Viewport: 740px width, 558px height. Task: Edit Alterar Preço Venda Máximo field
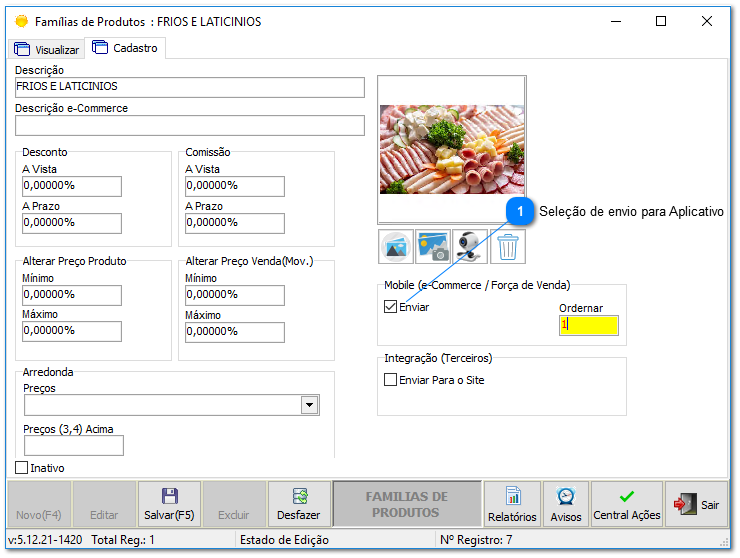(x=235, y=332)
